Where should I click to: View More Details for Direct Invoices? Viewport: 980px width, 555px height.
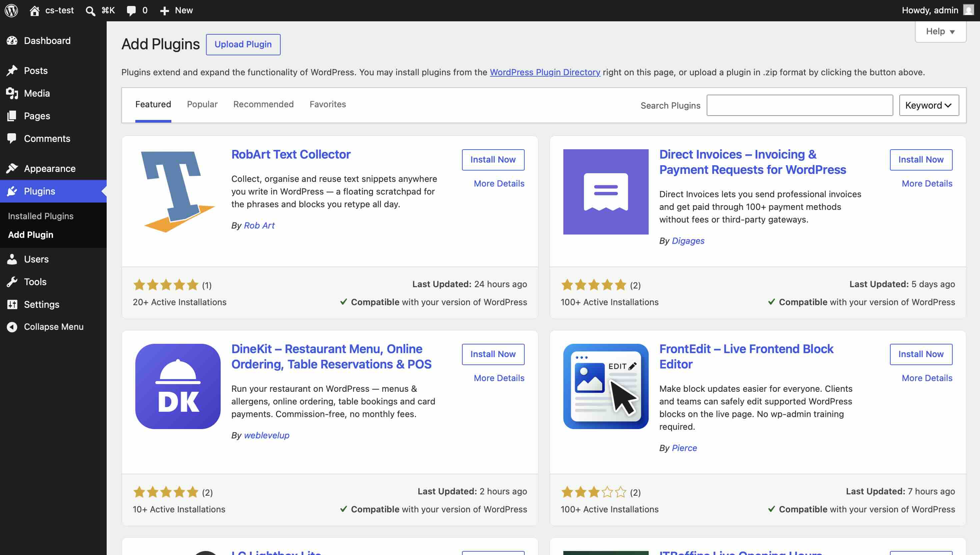(x=927, y=183)
